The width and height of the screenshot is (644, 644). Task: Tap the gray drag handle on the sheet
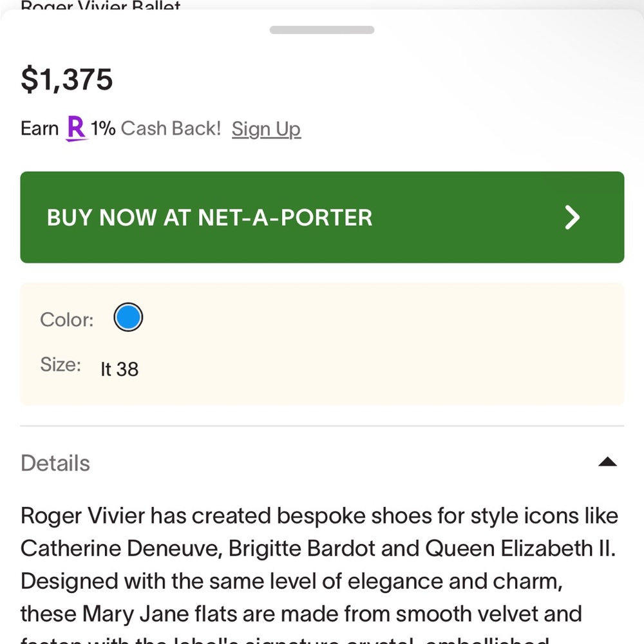tap(322, 30)
